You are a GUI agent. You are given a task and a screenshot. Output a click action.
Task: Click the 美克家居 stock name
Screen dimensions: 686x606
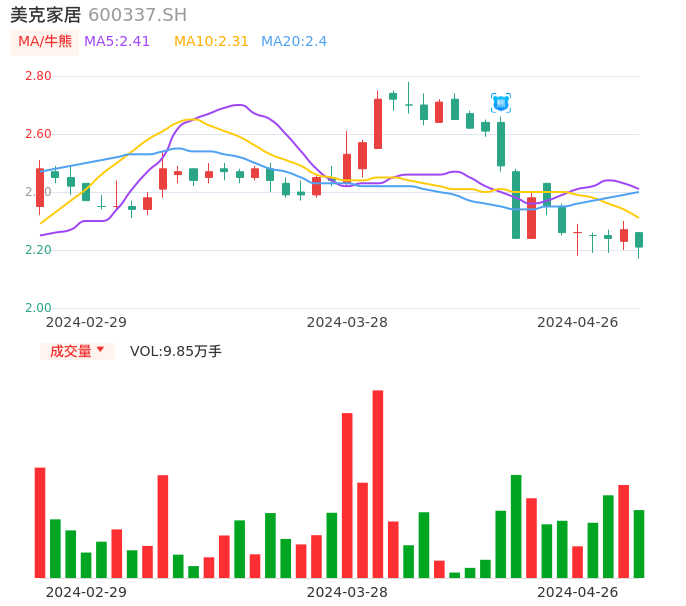[45, 15]
